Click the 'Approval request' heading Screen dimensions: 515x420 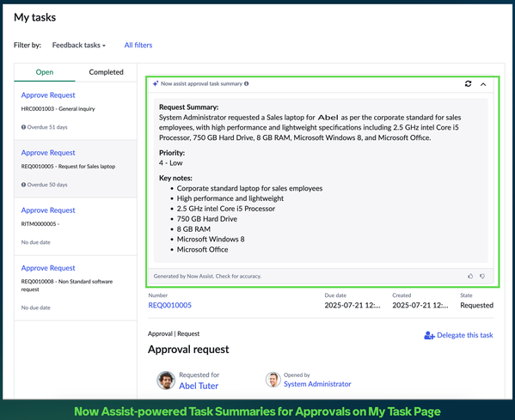[x=188, y=350]
